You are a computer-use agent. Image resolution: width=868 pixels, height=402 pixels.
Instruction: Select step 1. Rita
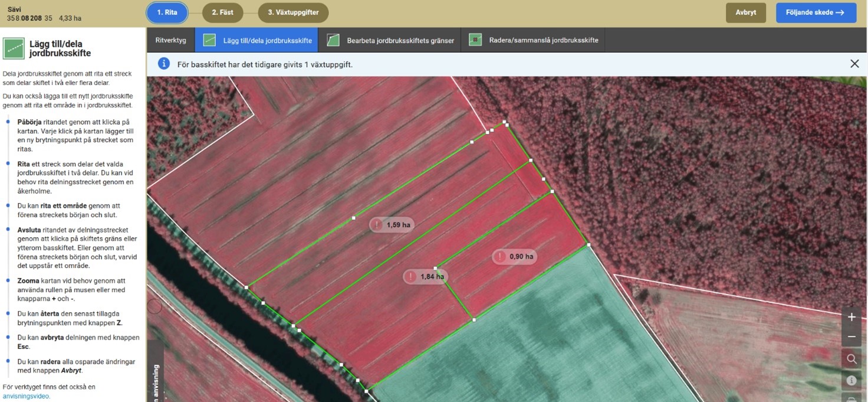point(167,12)
